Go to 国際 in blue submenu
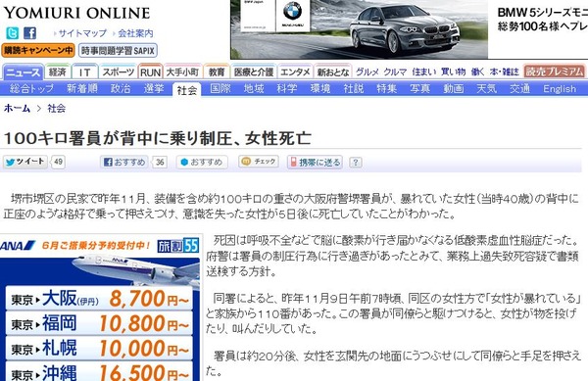The width and height of the screenshot is (588, 381). pos(220,89)
